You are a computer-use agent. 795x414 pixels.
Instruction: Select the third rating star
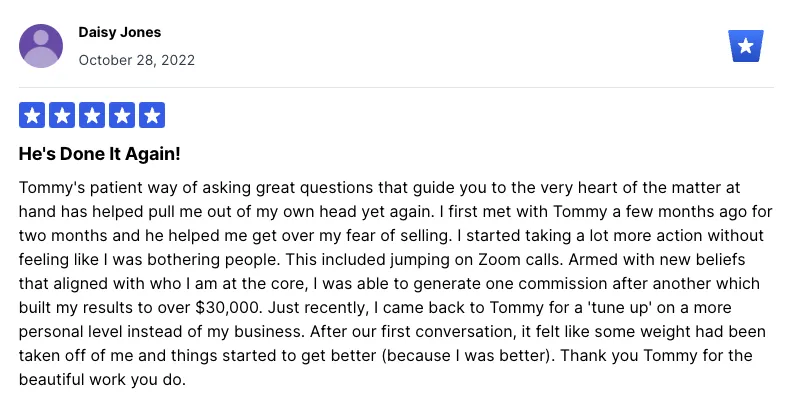point(92,115)
